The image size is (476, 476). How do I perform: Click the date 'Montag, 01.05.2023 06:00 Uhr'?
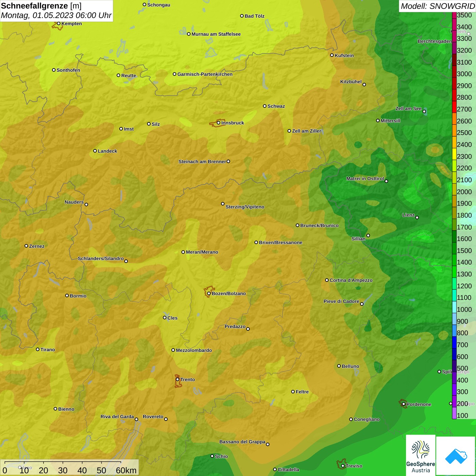(x=56, y=15)
